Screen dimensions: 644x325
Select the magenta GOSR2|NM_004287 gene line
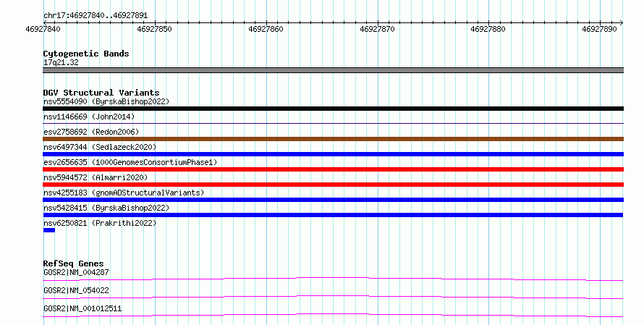(x=333, y=279)
